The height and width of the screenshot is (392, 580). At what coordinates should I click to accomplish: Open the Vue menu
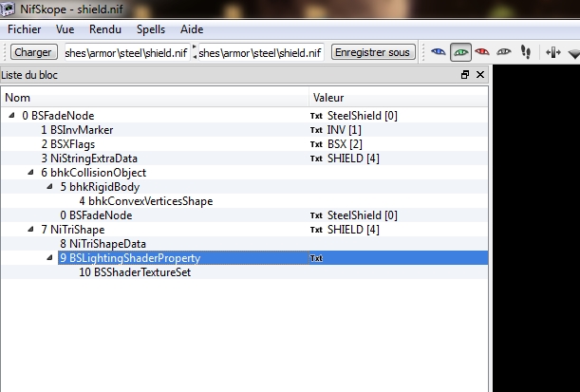coord(65,29)
